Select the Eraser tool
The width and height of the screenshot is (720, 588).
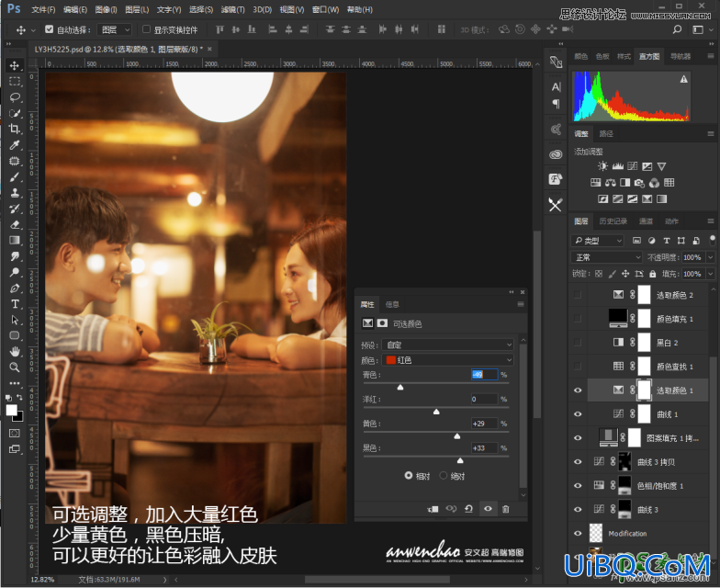point(15,224)
